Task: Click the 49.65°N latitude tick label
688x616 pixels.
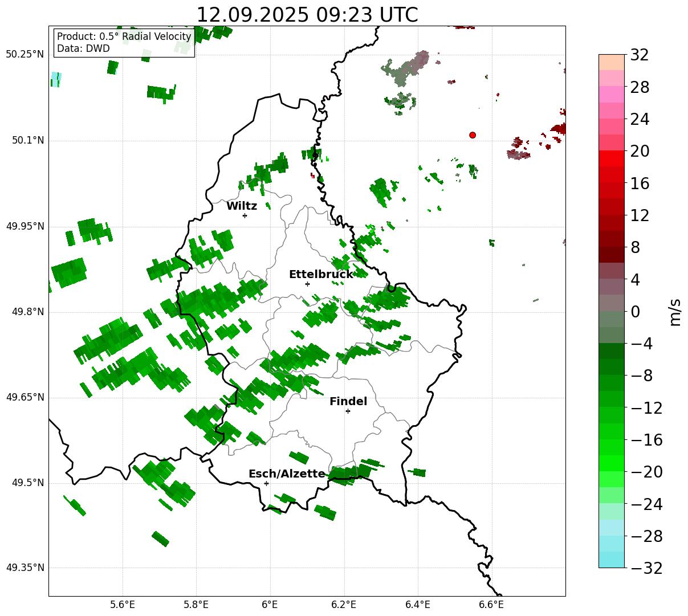Action: 25,397
